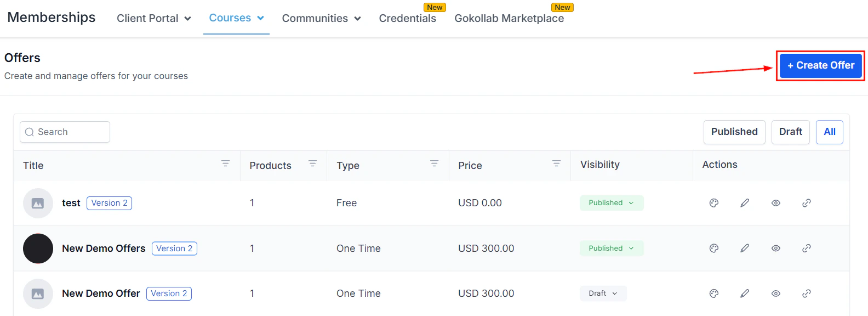This screenshot has width=868, height=316.
Task: Edit the test offer with pencil icon
Action: point(745,203)
